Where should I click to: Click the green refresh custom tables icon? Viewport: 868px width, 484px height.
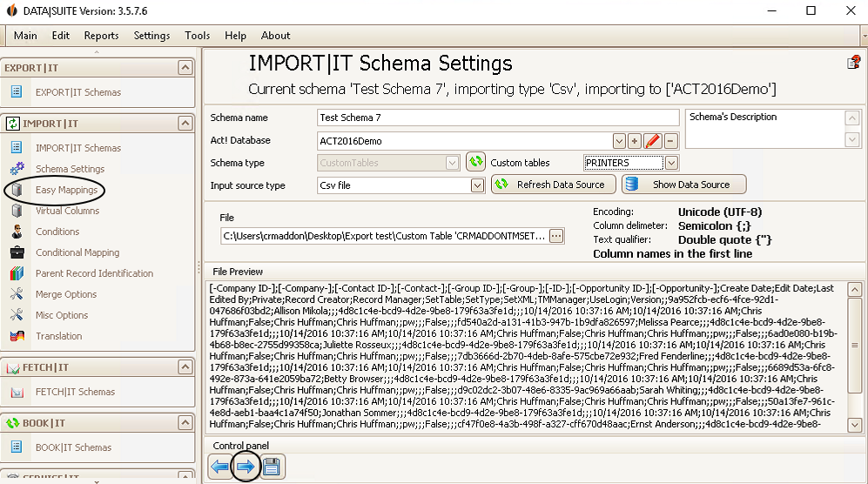[x=475, y=162]
